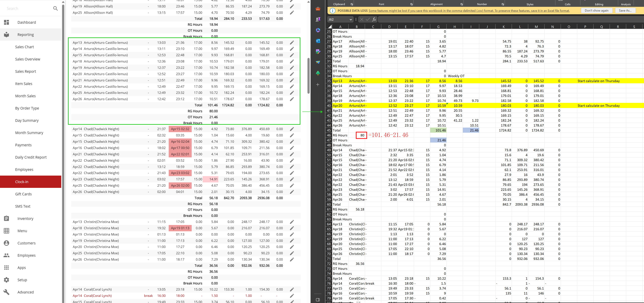
Task: Click the sidebar scrollbar up arrow
Action: pyautogui.click(x=63, y=2)
